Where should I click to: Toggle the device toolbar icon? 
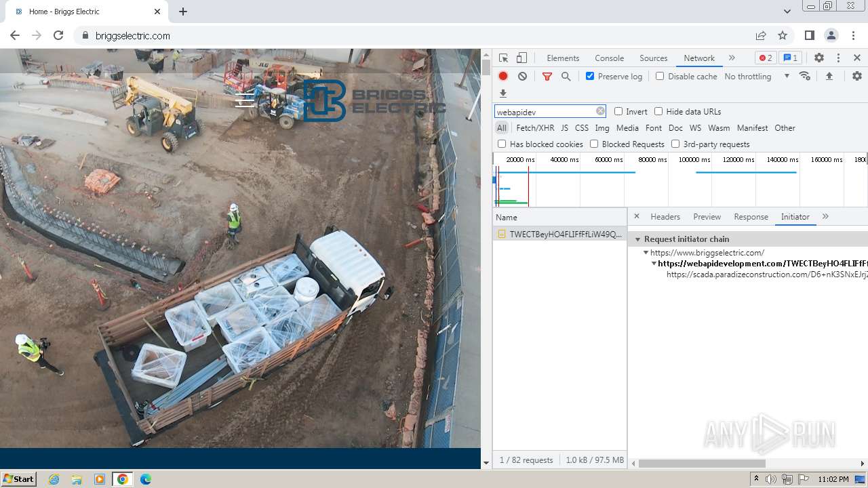521,58
